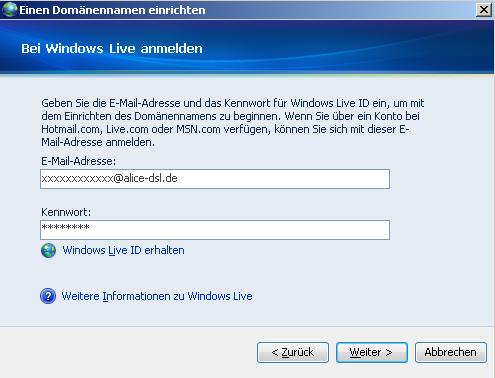Click the E-Mail-Adresse: label
Screen dimensions: 495x378
pos(78,161)
